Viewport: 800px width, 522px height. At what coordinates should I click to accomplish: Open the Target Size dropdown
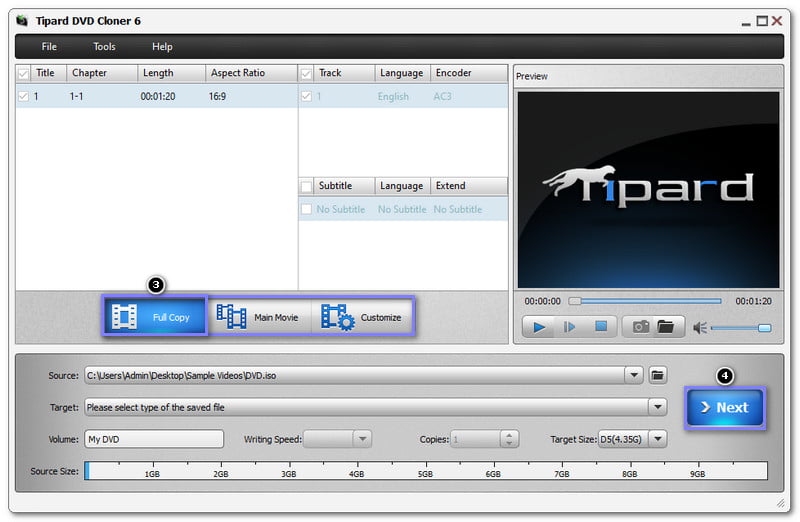pos(657,439)
